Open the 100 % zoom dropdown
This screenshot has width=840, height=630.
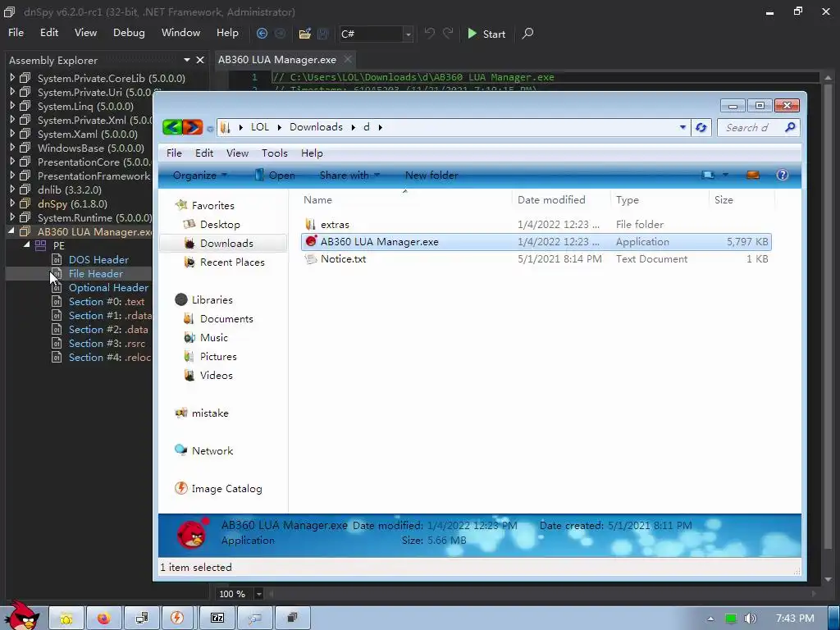(258, 594)
